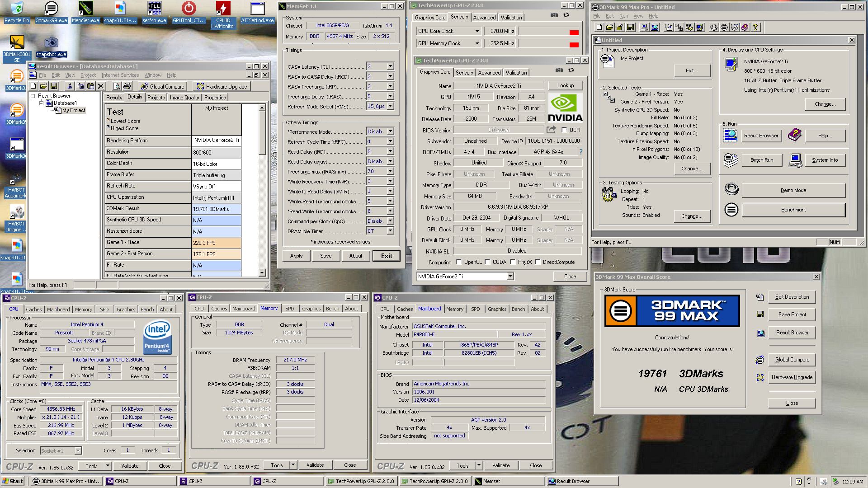This screenshot has width=868, height=488.
Task: Click the yellow question mark icon in 3DMark toolbar
Action: tap(755, 28)
